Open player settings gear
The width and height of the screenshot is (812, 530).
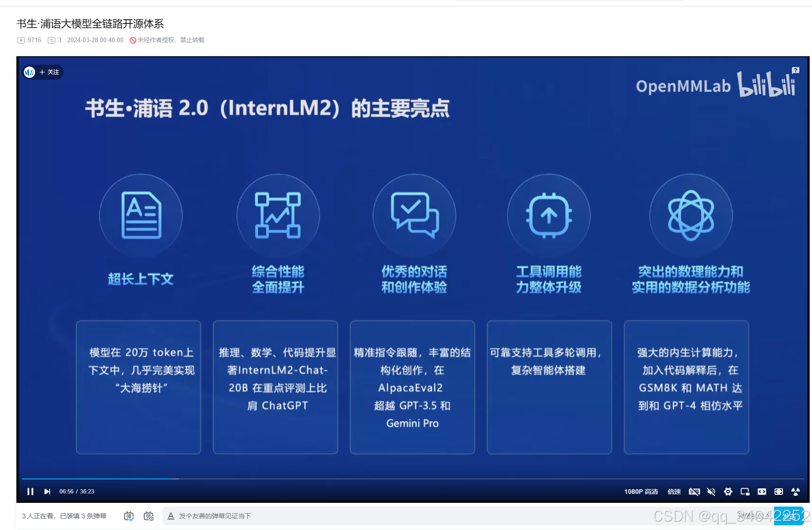point(728,492)
